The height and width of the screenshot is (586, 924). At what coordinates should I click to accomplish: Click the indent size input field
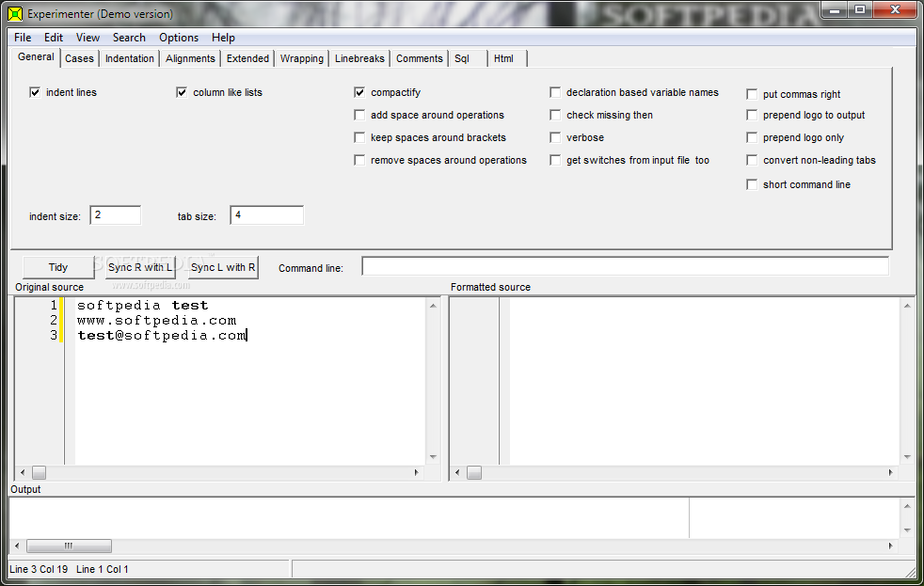116,215
